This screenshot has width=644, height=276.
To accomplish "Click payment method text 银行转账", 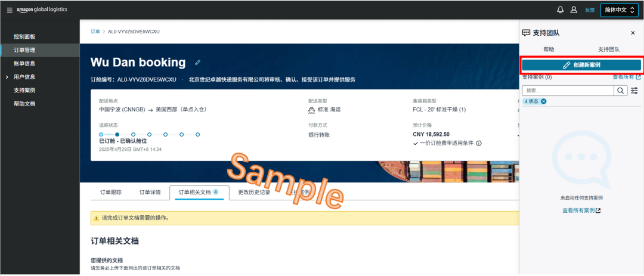I will click(x=319, y=134).
